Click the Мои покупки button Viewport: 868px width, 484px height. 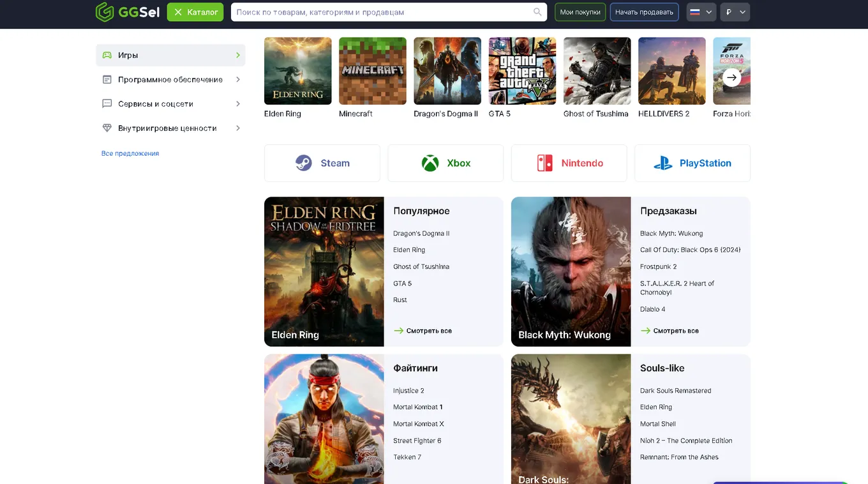(x=580, y=12)
